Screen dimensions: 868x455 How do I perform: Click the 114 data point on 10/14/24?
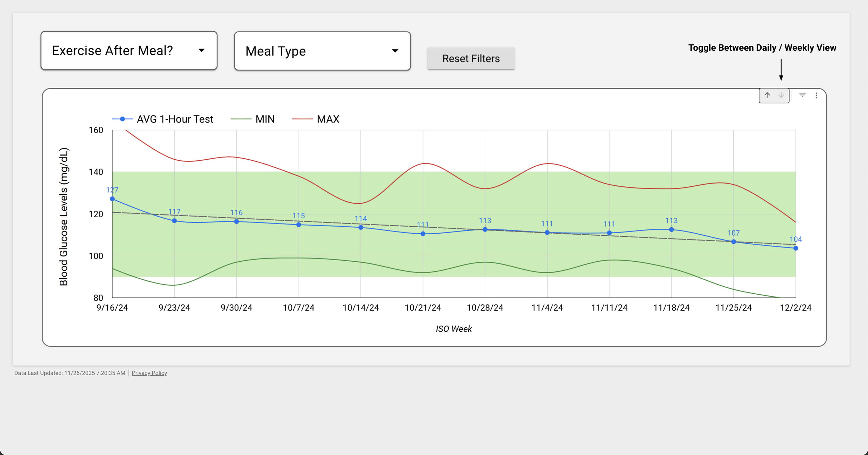coord(361,227)
